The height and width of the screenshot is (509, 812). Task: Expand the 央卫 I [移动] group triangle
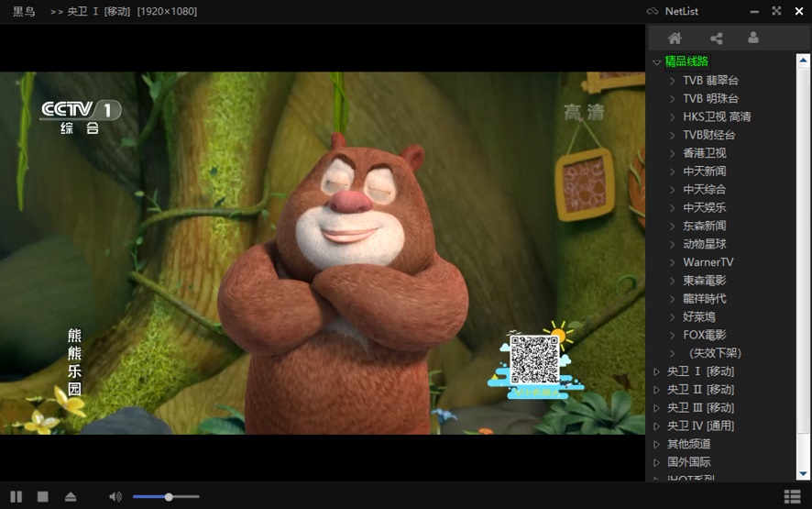tap(656, 371)
